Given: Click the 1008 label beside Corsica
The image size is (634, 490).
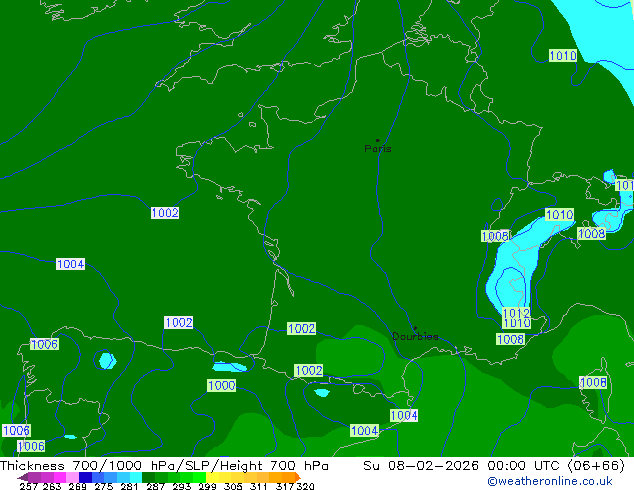Looking at the screenshot, I should click(593, 382).
